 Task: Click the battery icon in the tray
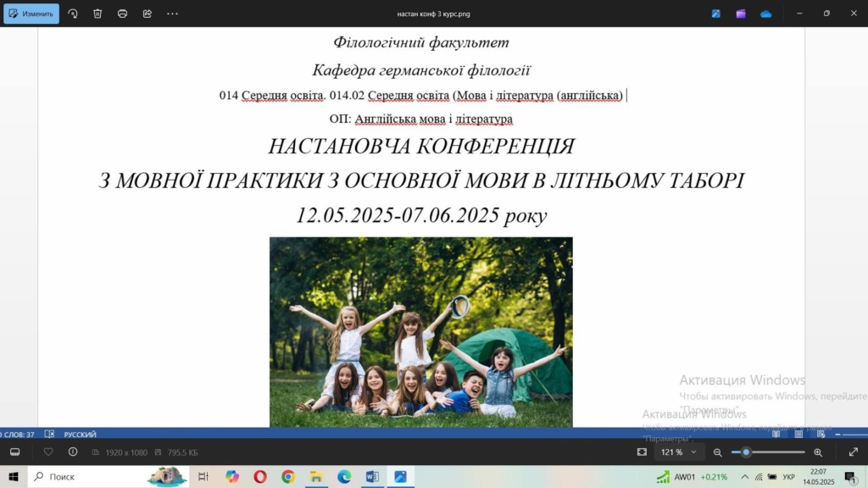[x=772, y=476]
